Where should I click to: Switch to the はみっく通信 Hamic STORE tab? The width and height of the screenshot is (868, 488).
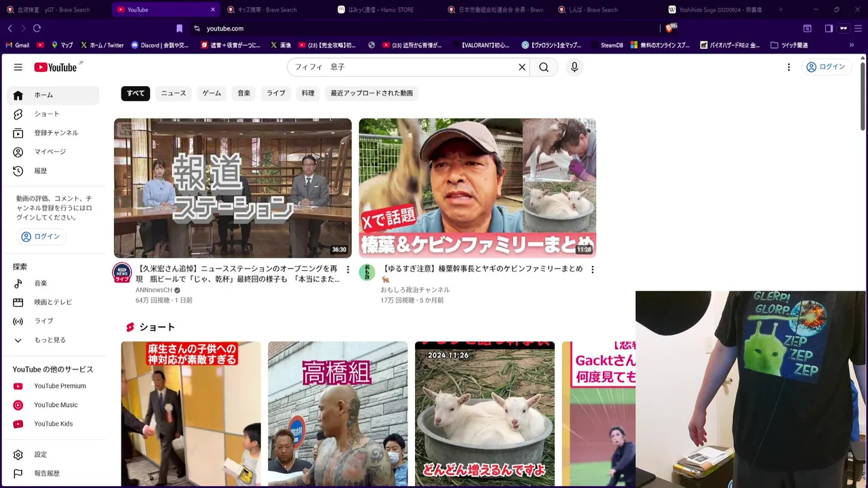[380, 10]
